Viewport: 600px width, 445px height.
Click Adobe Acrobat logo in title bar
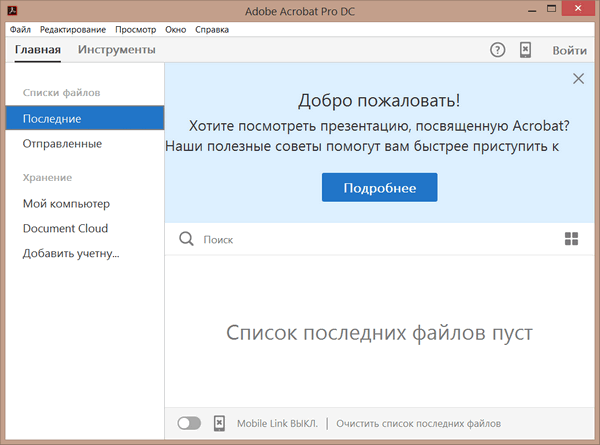click(12, 10)
